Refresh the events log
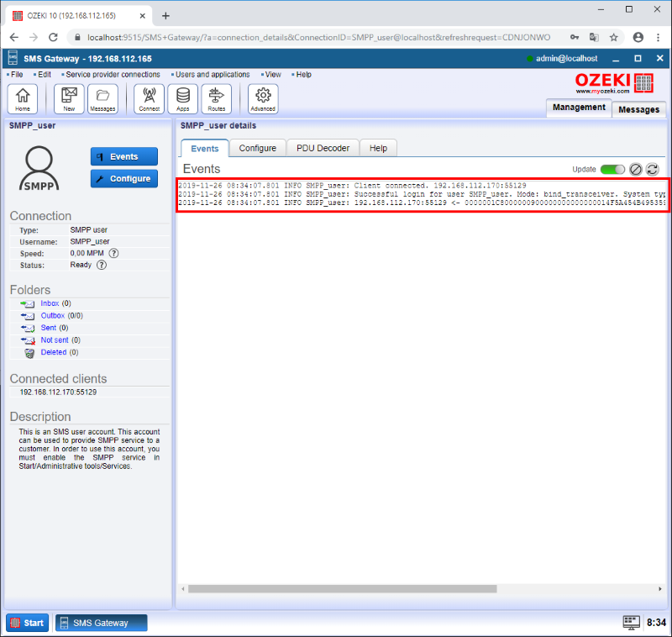 (653, 169)
